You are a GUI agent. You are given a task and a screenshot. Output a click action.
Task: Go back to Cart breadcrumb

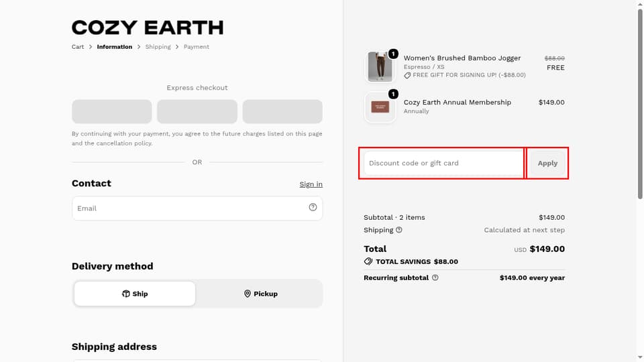point(78,47)
